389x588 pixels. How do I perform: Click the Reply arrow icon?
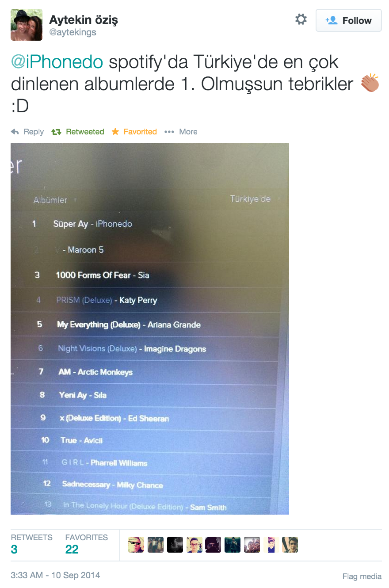15,132
